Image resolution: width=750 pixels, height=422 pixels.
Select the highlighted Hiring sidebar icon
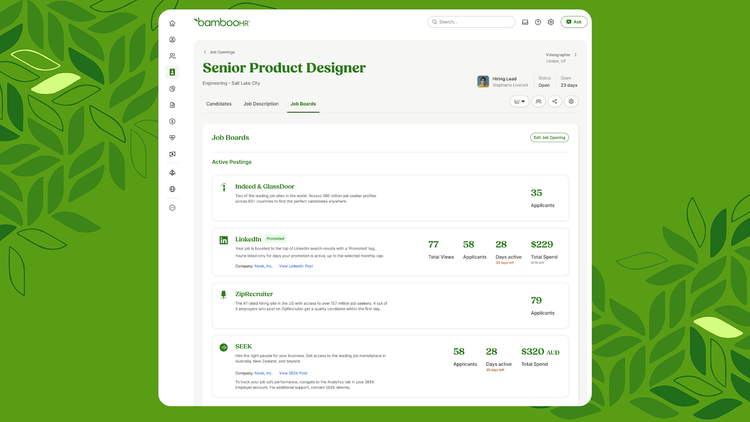click(x=172, y=72)
